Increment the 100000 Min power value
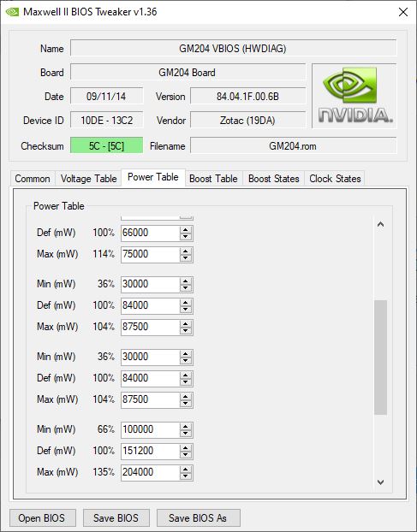Screen dimensions: 417x532 click(x=186, y=427)
